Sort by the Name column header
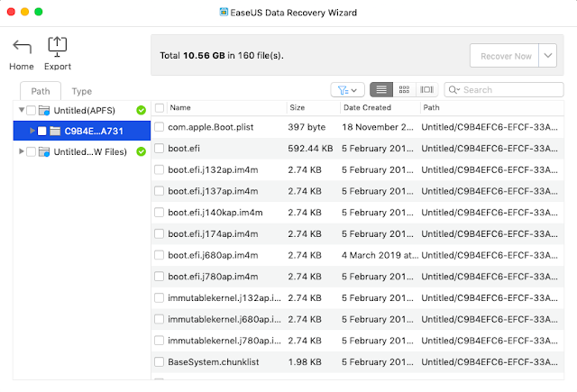577x392 pixels. [180, 108]
